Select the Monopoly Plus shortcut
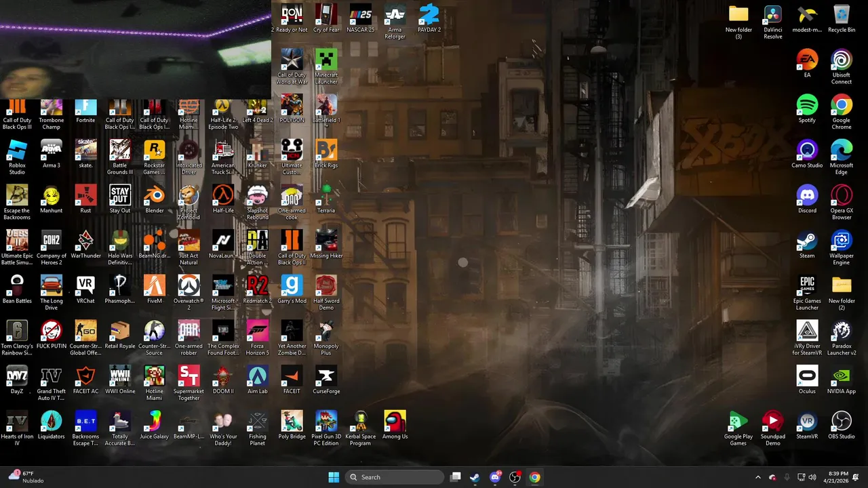 pyautogui.click(x=326, y=338)
